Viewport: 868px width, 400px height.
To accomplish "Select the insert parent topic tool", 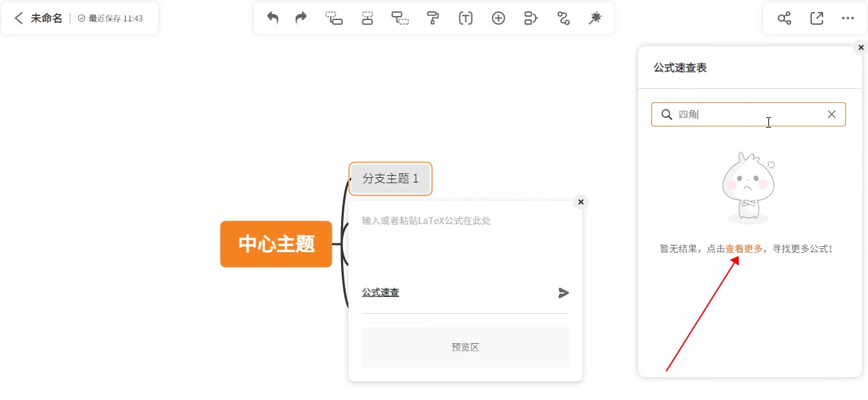I will pyautogui.click(x=366, y=18).
